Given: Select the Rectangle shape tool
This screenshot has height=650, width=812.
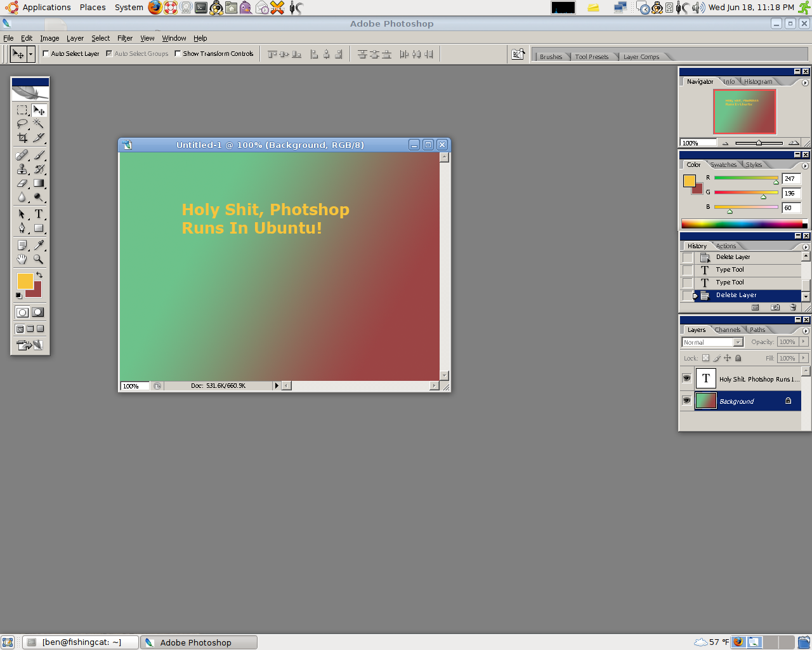Looking at the screenshot, I should [x=39, y=228].
